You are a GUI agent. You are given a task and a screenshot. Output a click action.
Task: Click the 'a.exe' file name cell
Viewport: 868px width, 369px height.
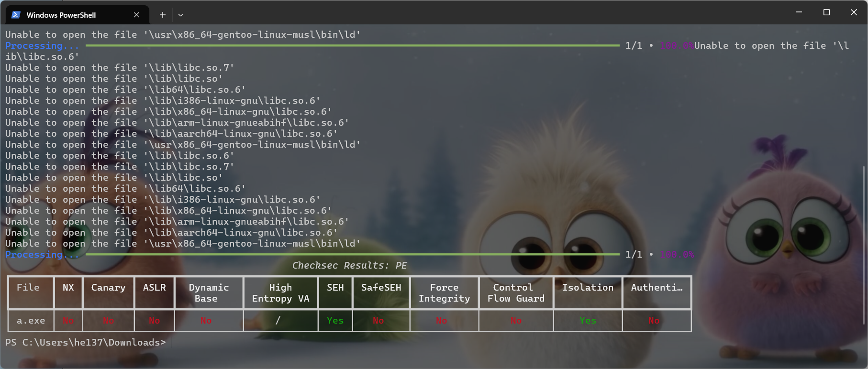pyautogui.click(x=31, y=320)
